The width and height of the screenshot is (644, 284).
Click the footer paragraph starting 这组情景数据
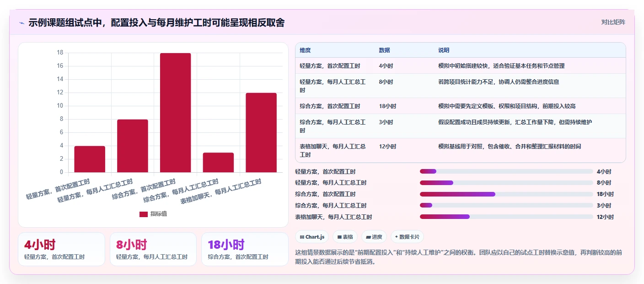(459, 257)
